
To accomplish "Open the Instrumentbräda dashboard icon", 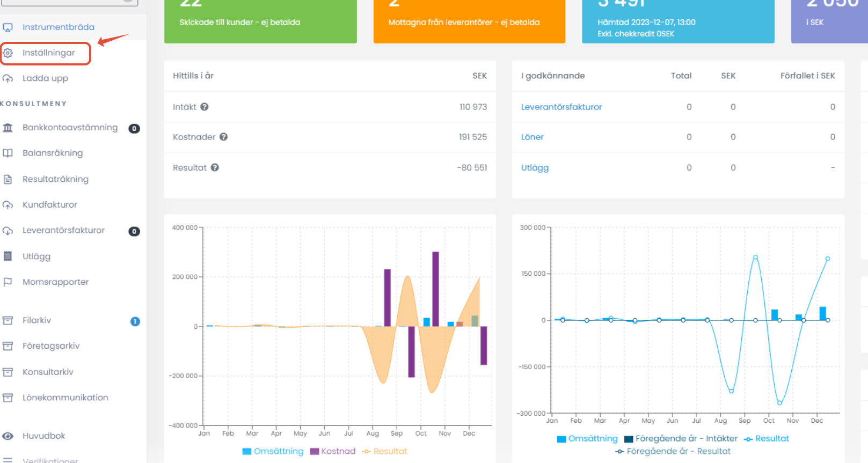I will 8,27.
